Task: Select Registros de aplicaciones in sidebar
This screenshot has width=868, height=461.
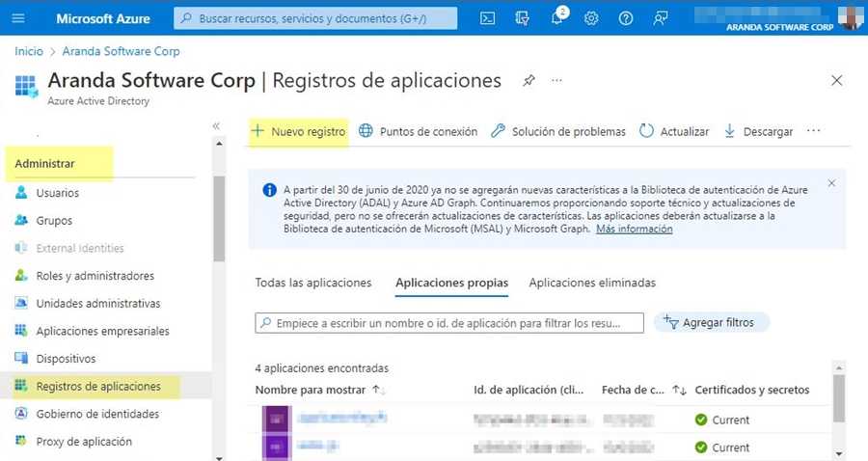Action: pos(98,387)
